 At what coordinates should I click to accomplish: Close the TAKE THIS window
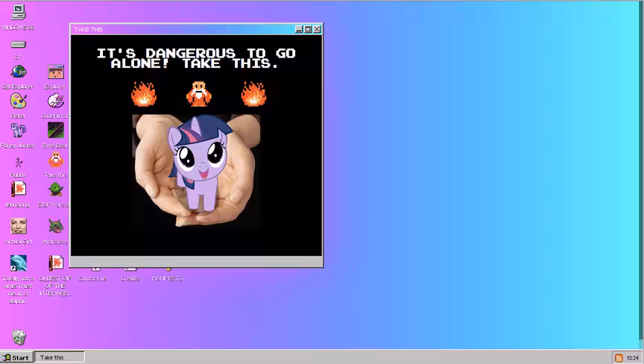317,29
